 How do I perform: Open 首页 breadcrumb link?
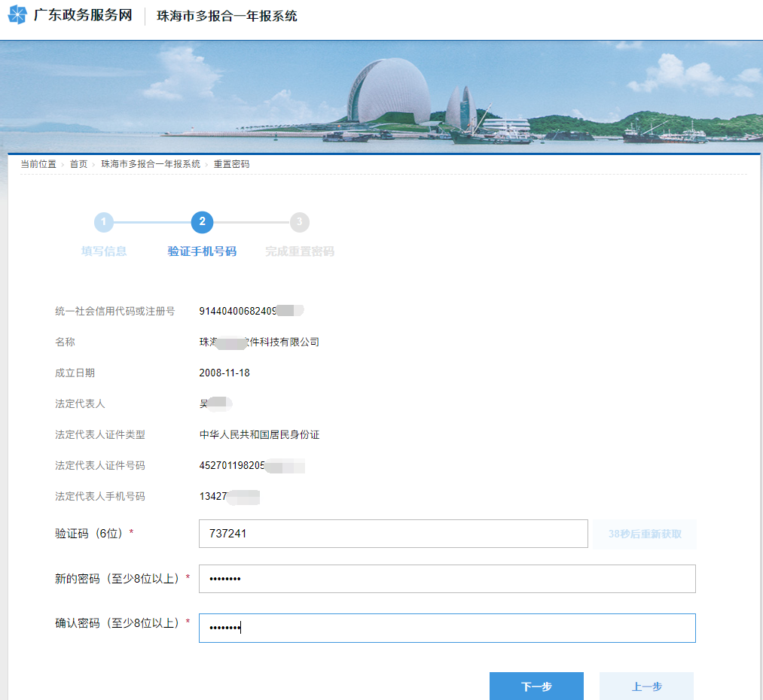point(78,164)
